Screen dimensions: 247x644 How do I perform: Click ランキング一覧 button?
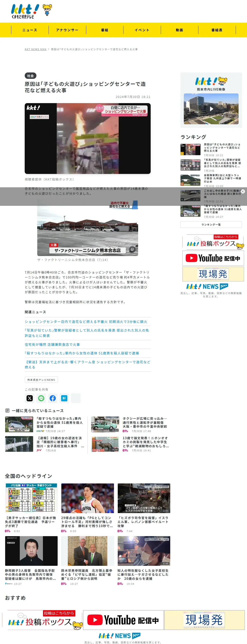(211, 225)
